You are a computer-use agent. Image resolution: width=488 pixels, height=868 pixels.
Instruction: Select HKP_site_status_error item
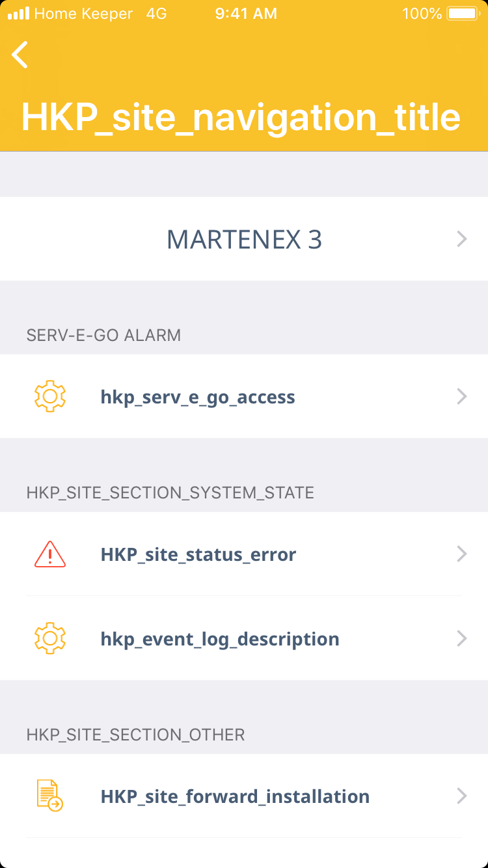pyautogui.click(x=198, y=554)
